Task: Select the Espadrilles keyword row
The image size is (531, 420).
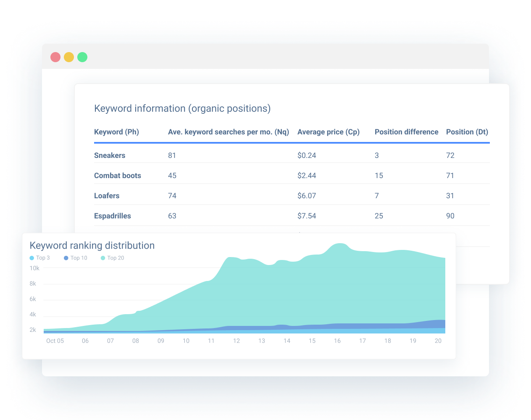Action: 113,215
